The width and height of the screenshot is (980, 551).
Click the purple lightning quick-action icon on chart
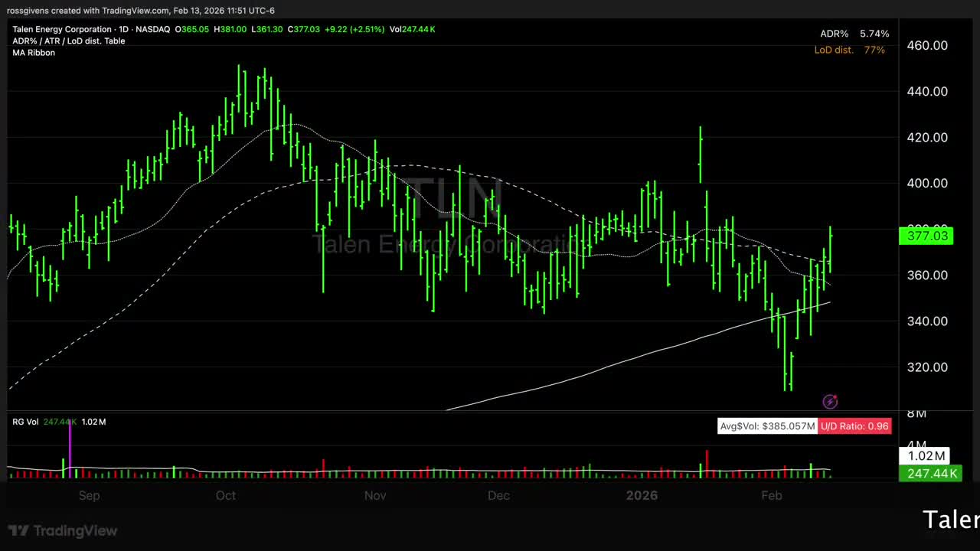pyautogui.click(x=830, y=402)
